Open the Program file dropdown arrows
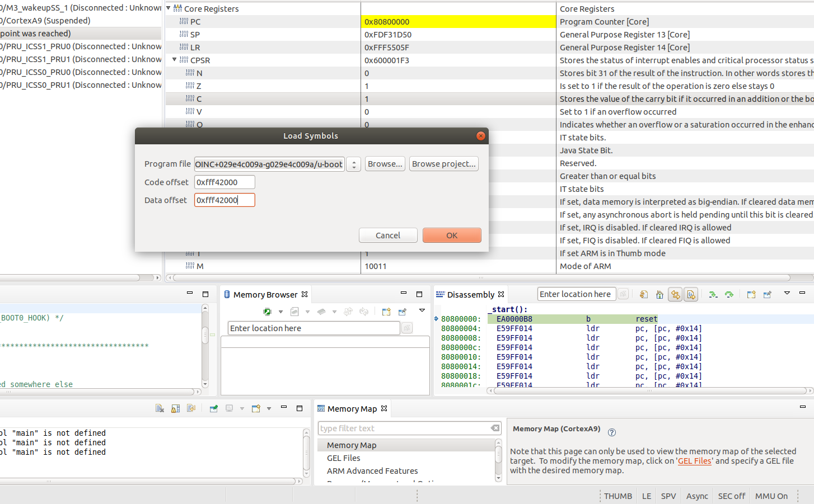The image size is (814, 504). (x=353, y=164)
